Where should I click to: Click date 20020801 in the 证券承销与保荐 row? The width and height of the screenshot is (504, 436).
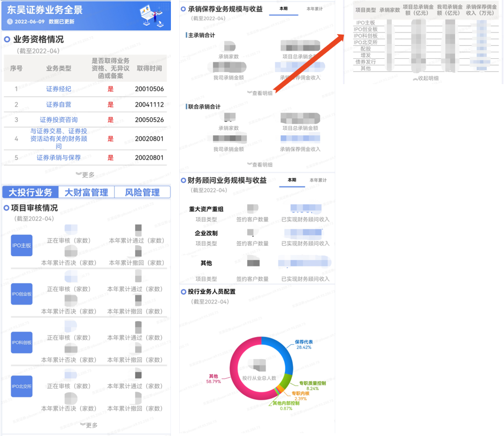[149, 158]
